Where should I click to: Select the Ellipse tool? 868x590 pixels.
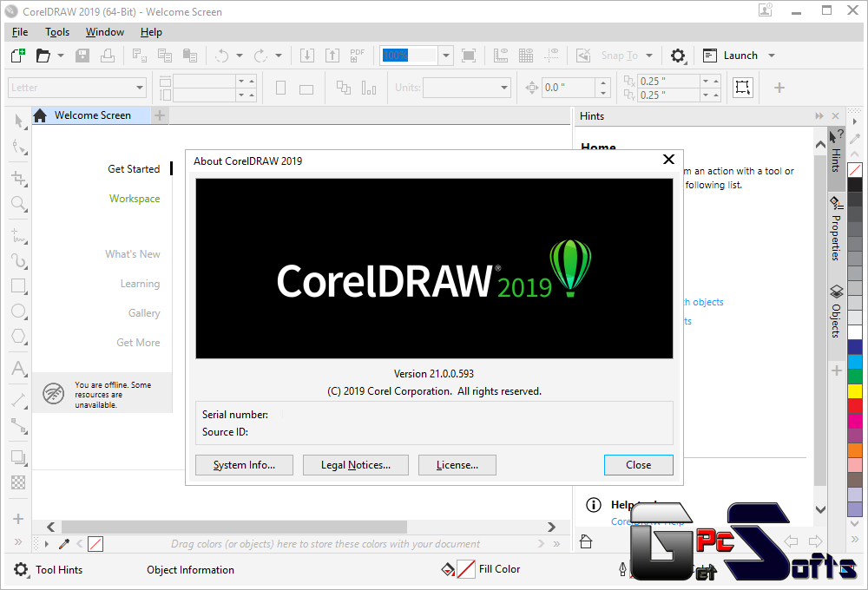coord(19,311)
